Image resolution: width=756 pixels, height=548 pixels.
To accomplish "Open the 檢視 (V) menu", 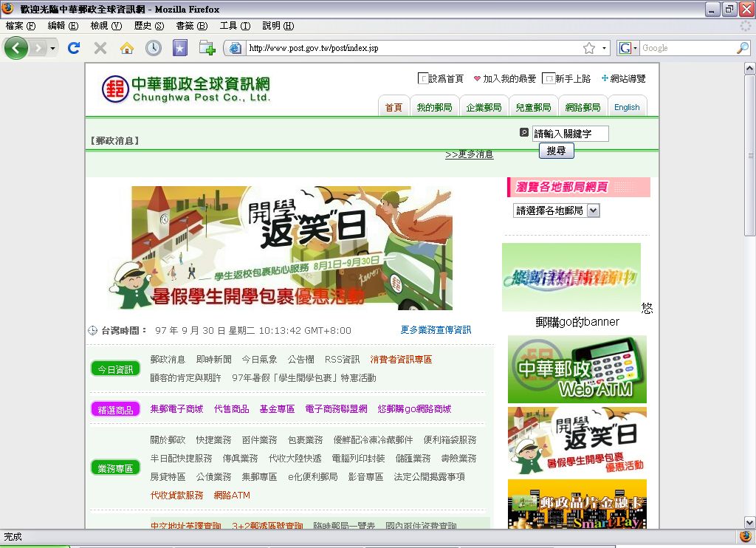I will click(106, 26).
